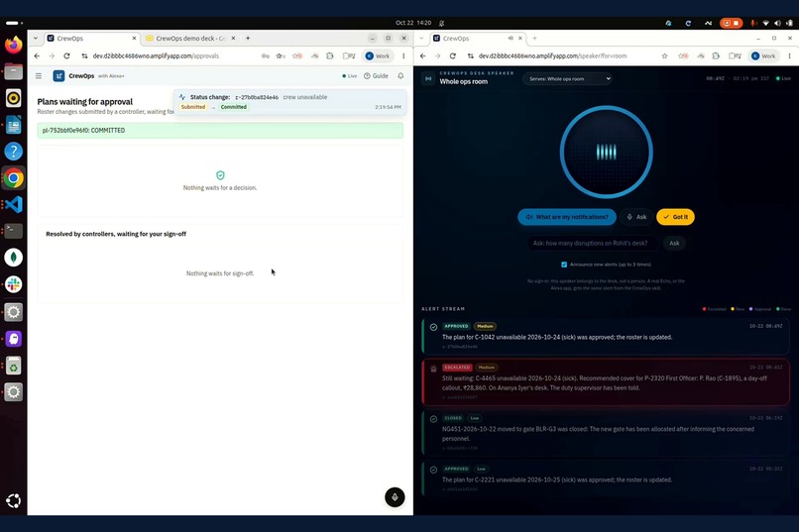The image size is (799, 532).
Task: Go back in the left browser window
Action: click(37, 56)
